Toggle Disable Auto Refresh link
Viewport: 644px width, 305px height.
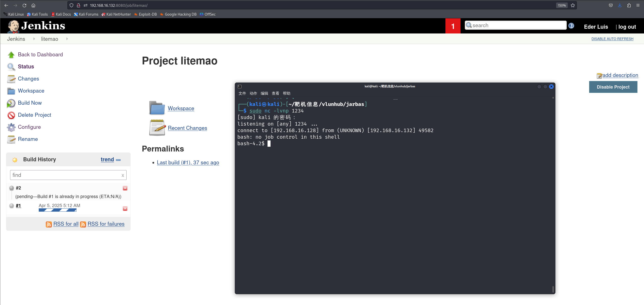612,39
